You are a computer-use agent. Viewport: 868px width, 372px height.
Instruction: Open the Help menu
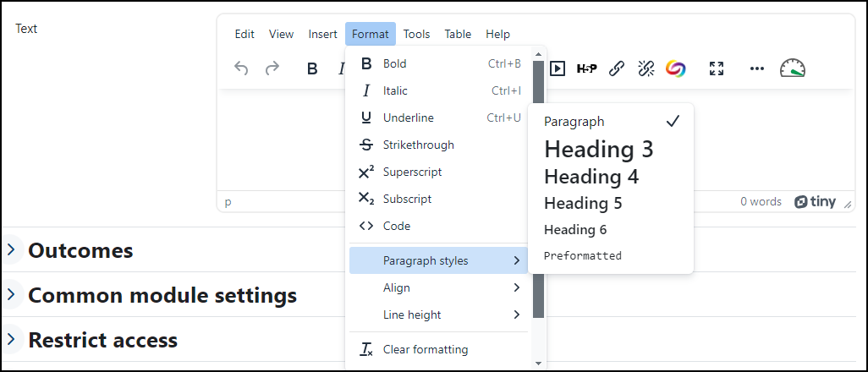(x=497, y=35)
